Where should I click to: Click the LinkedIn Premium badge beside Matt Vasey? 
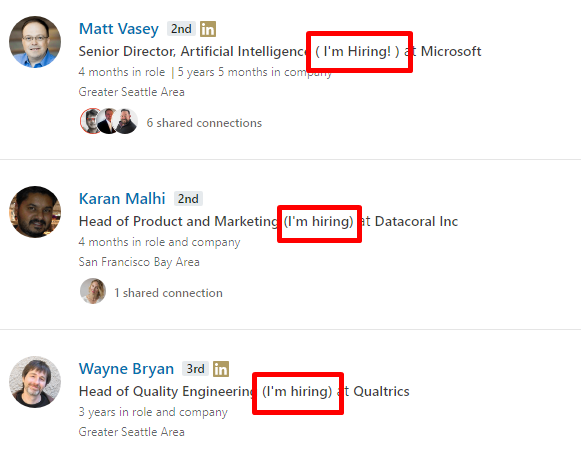(x=208, y=29)
